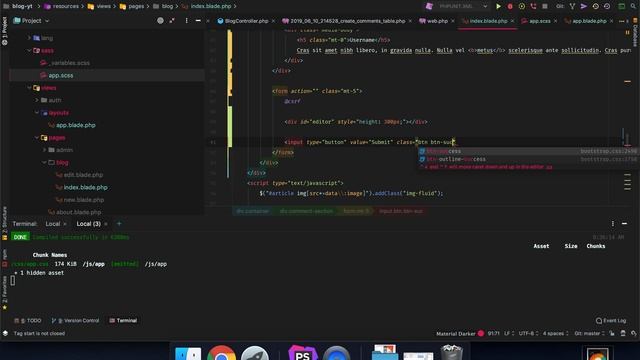
Task: Expand the admin folder
Action: tap(44, 150)
